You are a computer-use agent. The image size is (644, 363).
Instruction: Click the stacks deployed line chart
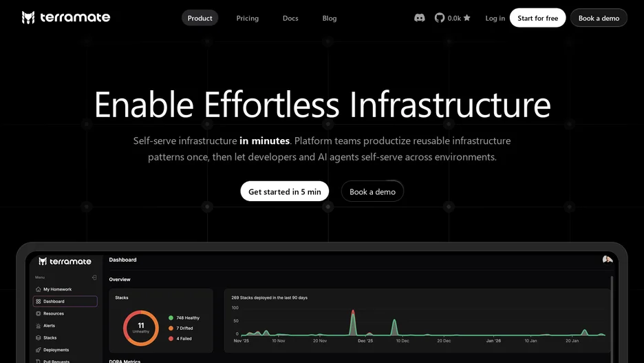(x=422, y=323)
